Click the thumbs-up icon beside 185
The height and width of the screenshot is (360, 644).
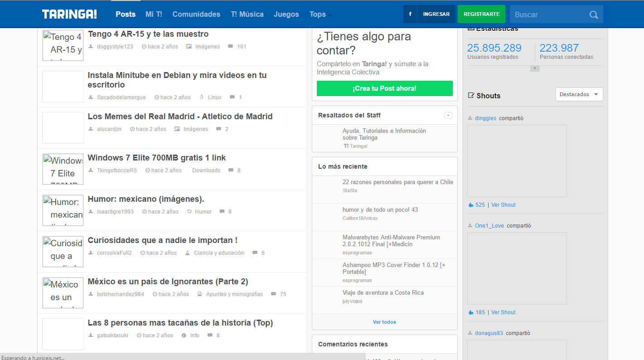tap(470, 312)
